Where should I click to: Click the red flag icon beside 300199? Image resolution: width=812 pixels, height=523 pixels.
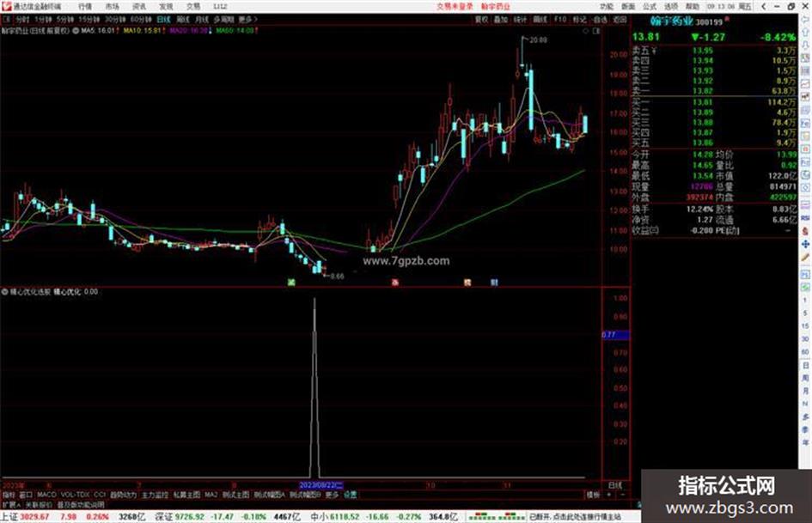pos(727,19)
